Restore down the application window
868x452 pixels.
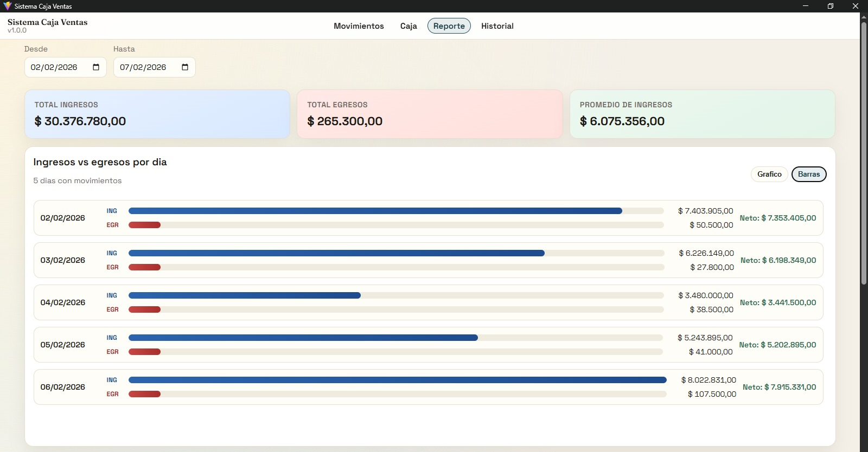point(831,6)
